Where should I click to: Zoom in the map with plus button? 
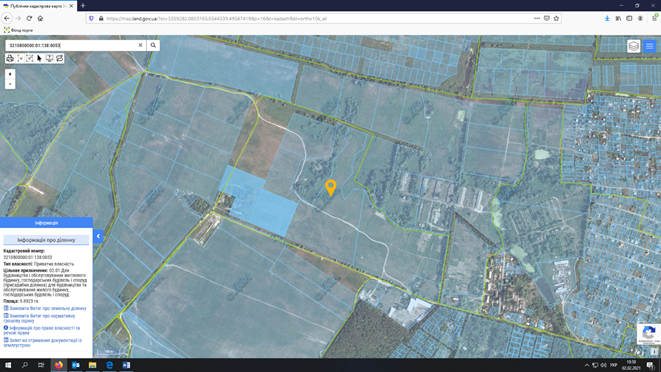point(10,74)
